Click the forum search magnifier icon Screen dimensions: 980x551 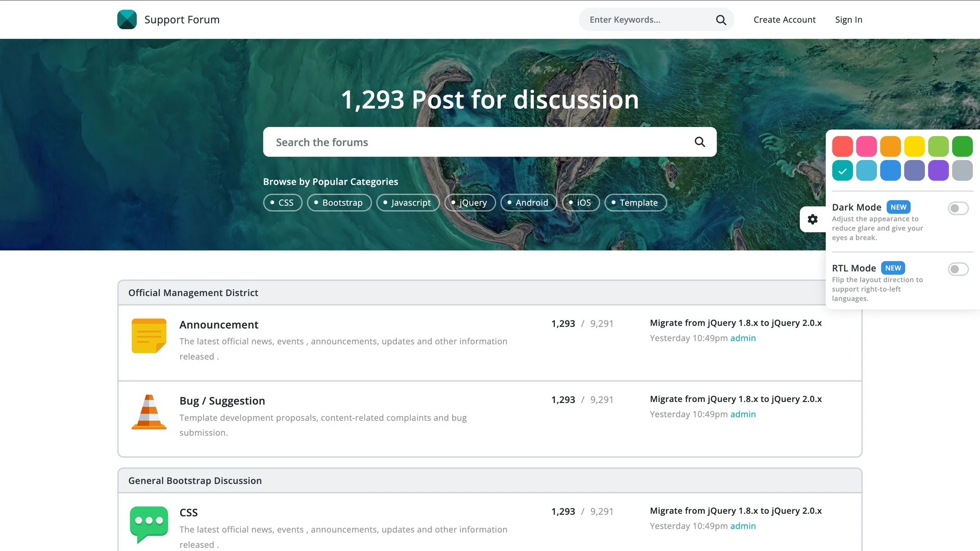pos(700,142)
